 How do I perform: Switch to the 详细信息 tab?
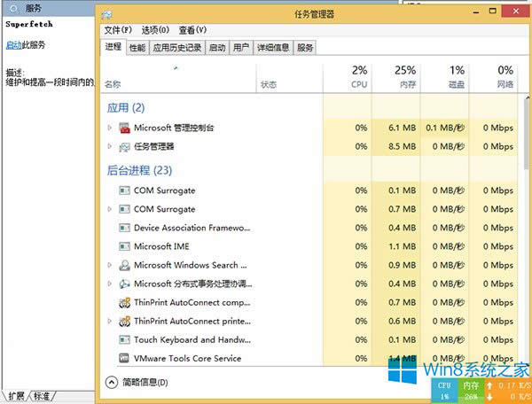273,48
